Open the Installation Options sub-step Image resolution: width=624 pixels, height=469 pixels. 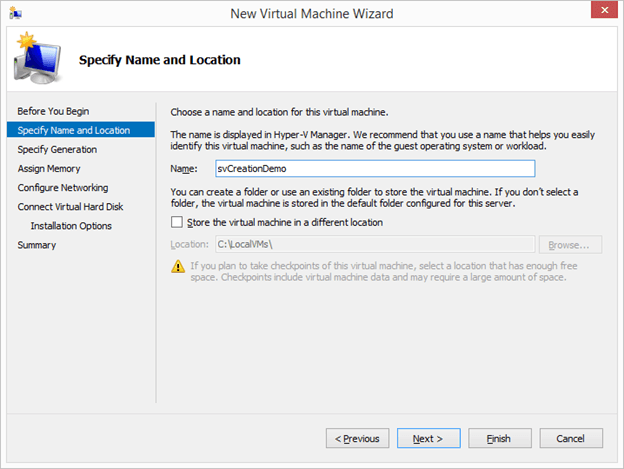71,226
